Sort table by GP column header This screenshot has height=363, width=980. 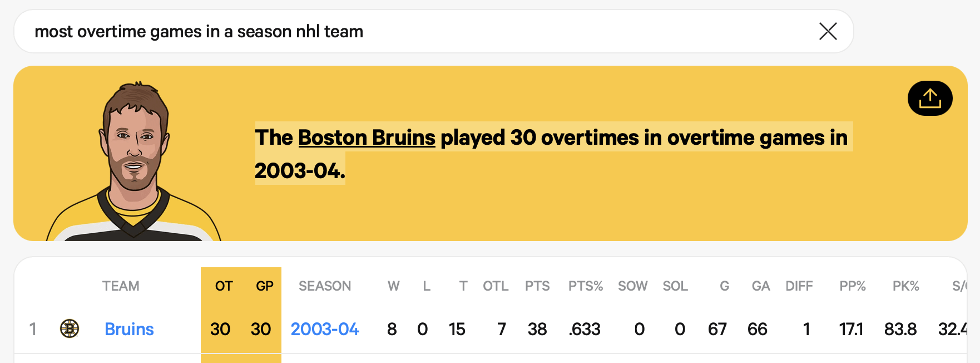[264, 286]
